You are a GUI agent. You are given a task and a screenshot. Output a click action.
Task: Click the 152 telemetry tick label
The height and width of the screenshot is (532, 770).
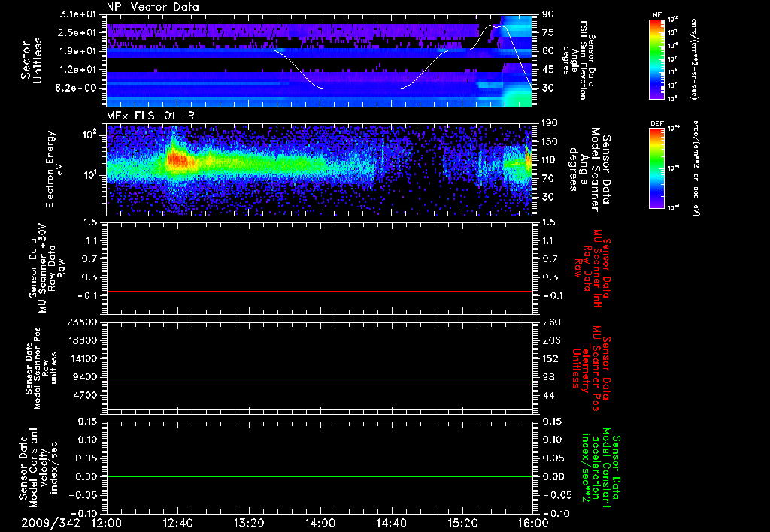tap(550, 358)
